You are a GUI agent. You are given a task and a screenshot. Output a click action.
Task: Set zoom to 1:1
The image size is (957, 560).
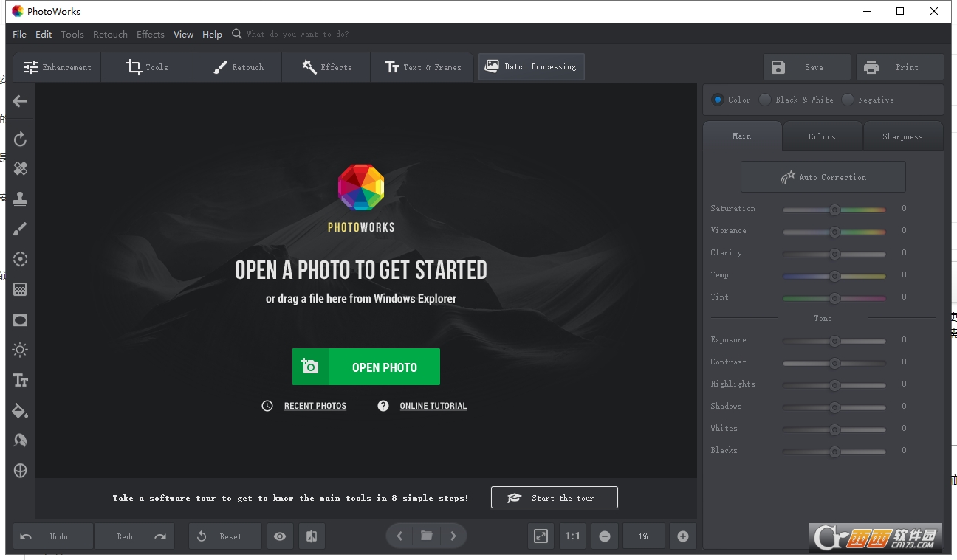point(572,536)
